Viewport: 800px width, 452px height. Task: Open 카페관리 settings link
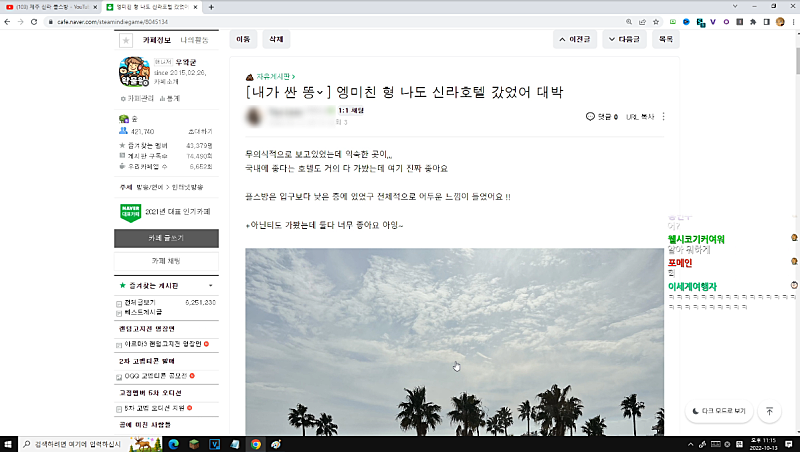(137, 98)
